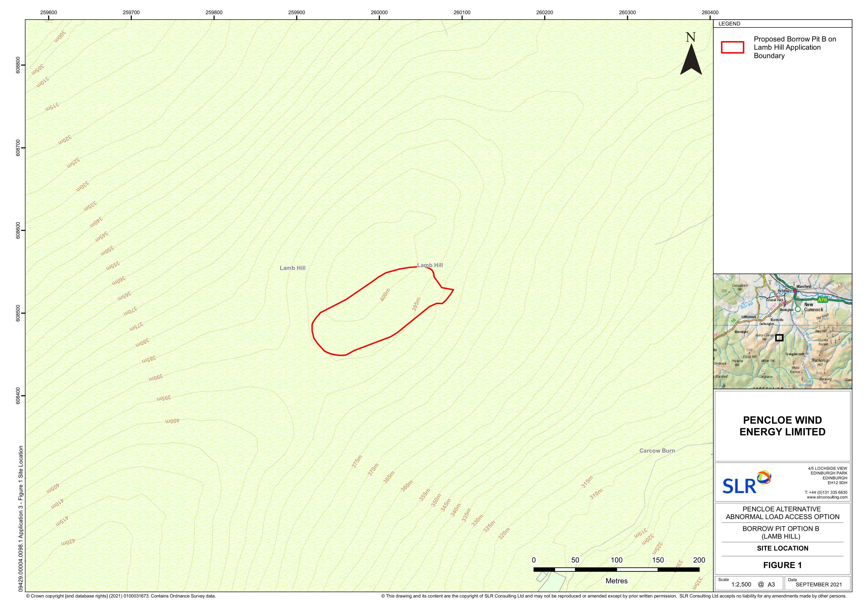Click the '100' scale bar value
Image resolution: width=868 pixels, height=614 pixels.
(616, 560)
